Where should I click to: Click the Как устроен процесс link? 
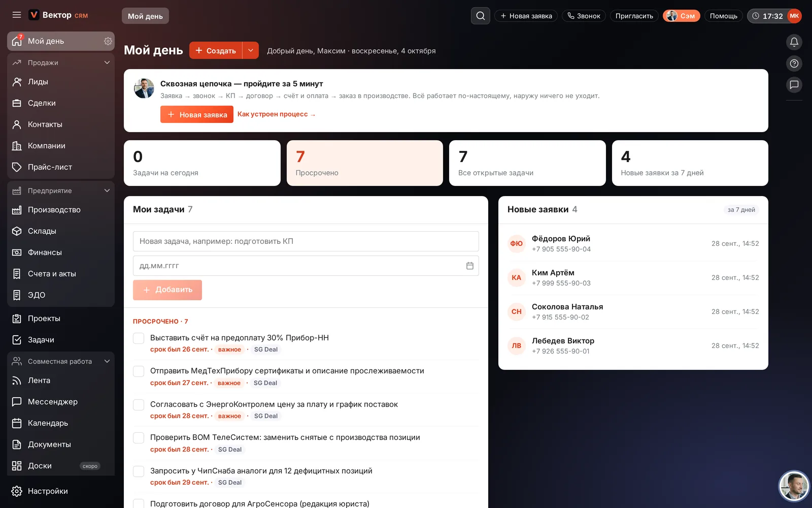coord(277,114)
